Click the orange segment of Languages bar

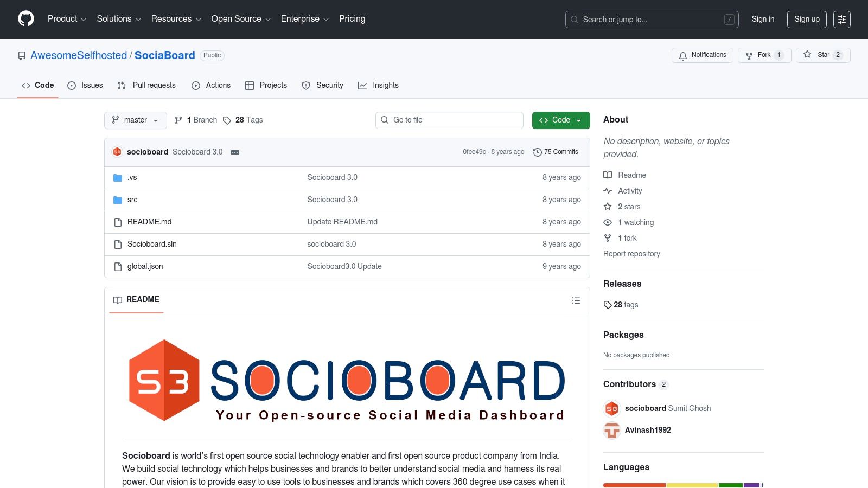[634, 485]
